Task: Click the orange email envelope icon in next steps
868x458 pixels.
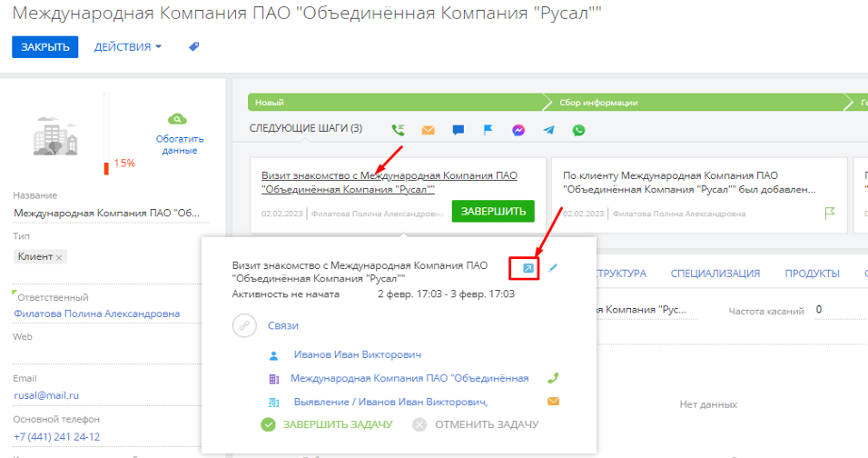Action: (428, 130)
